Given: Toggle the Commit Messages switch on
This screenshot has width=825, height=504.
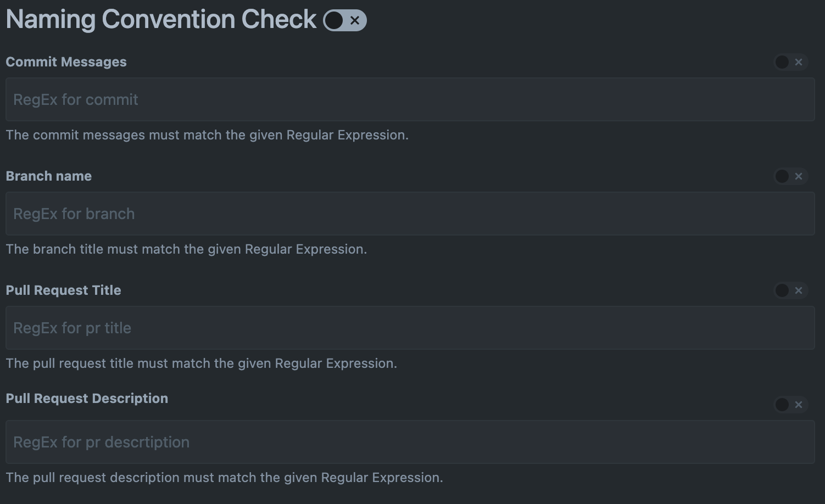Looking at the screenshot, I should tap(782, 62).
